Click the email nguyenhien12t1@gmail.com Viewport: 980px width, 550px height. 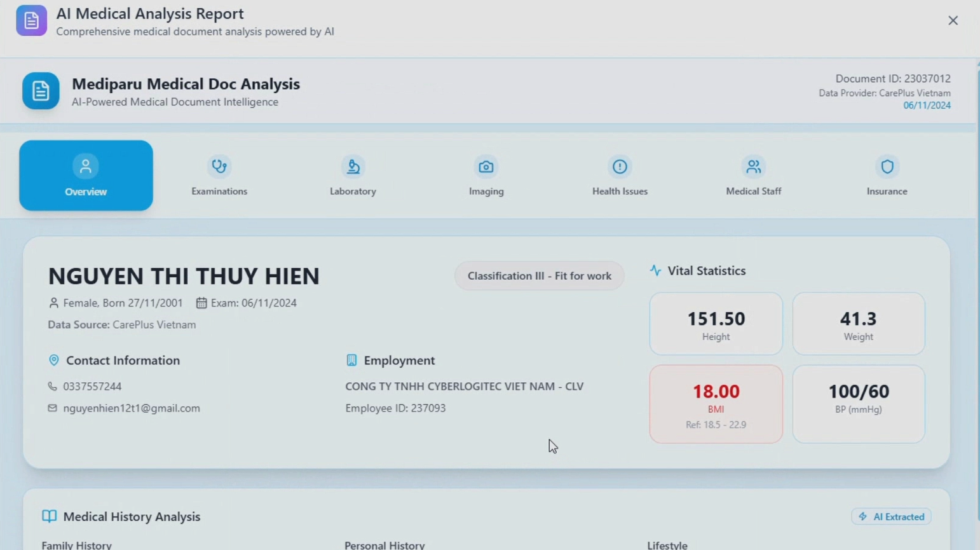[x=132, y=408]
